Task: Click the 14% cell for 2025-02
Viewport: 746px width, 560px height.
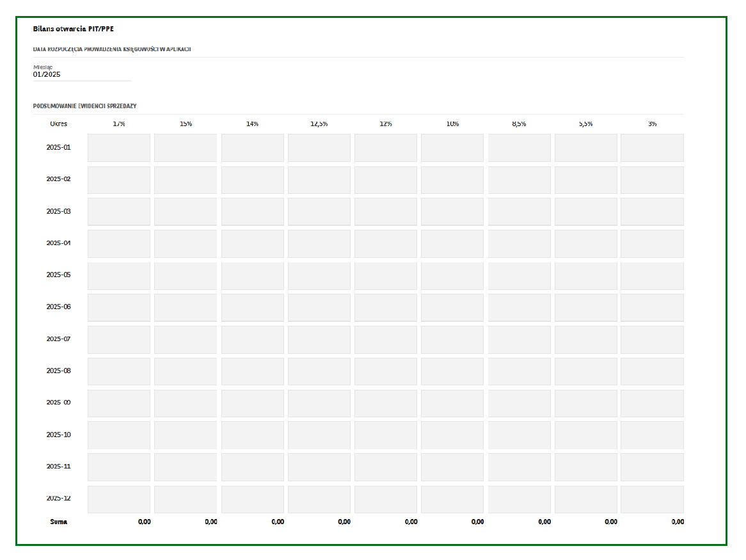Action: click(x=253, y=180)
